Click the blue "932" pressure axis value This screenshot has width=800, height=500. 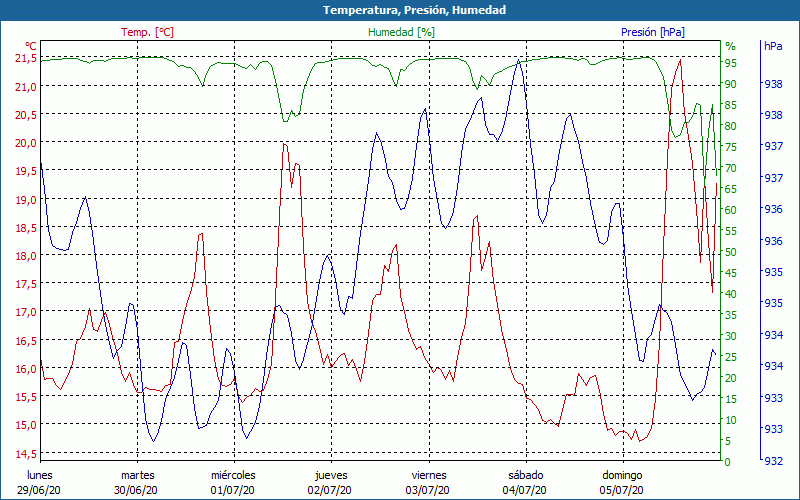773,461
